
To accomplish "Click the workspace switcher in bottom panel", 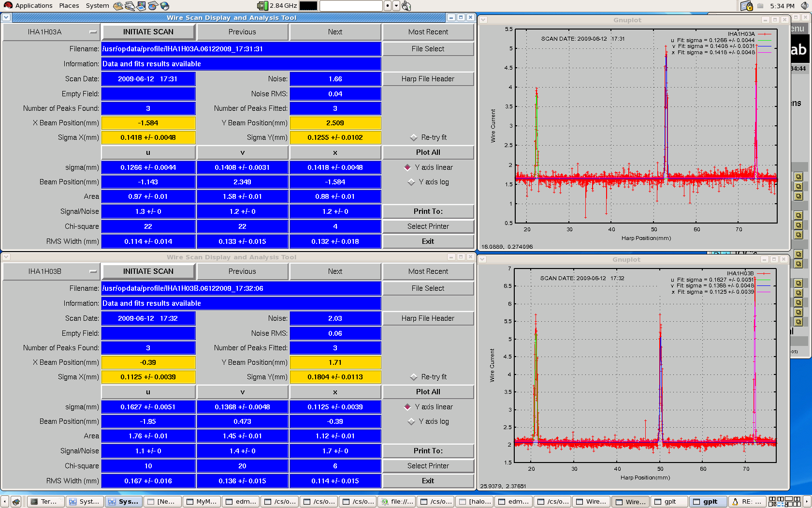I will pyautogui.click(x=784, y=502).
